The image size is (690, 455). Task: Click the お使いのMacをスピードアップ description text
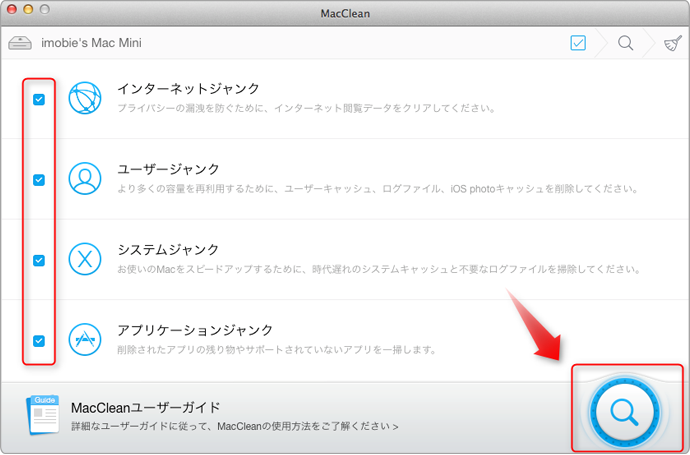coord(378,269)
